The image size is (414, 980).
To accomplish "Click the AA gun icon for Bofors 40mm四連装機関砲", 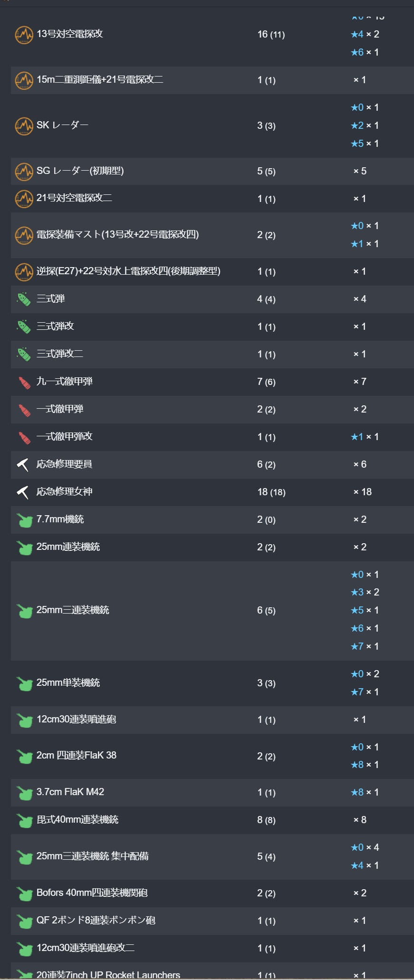I will (24, 894).
